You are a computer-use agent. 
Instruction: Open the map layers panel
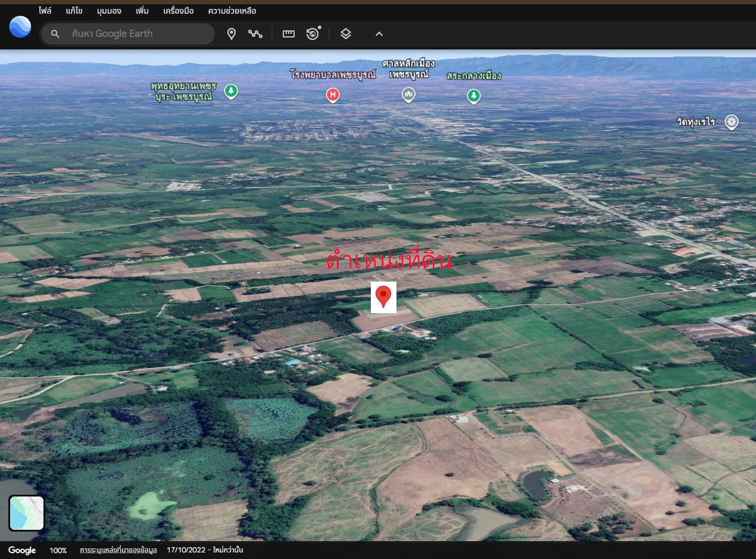[346, 34]
